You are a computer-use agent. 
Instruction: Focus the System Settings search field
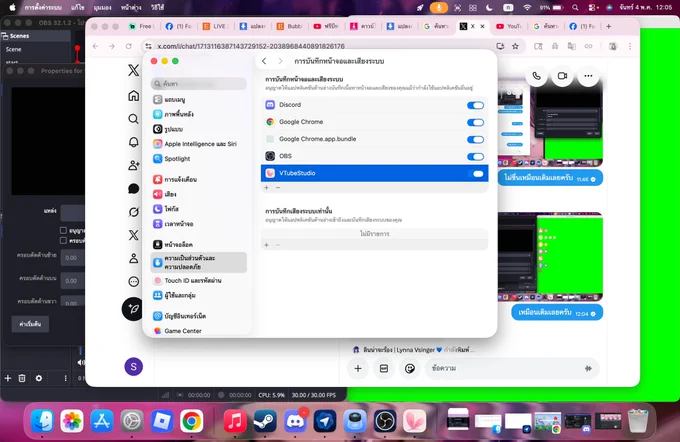(x=199, y=84)
